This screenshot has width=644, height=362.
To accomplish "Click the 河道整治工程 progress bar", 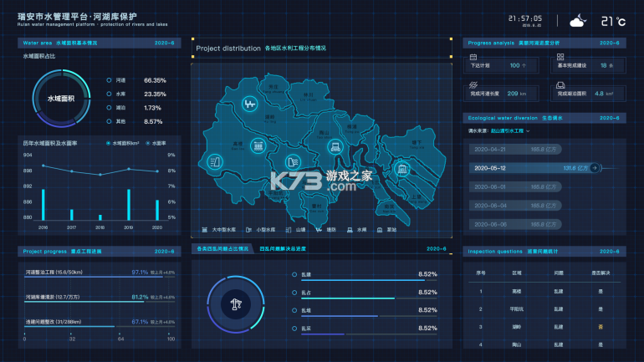I will click(x=100, y=277).
